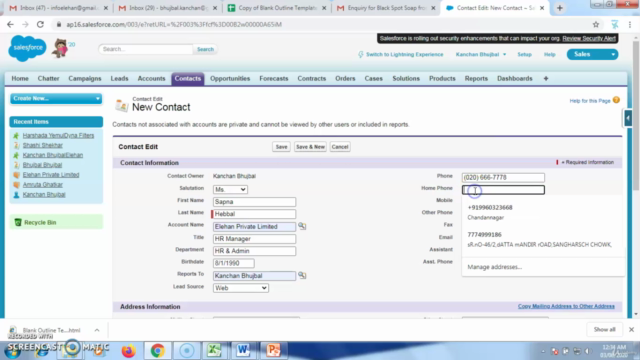
Task: Open Harshada YemulDyna Filters recent item
Action: pyautogui.click(x=58, y=135)
